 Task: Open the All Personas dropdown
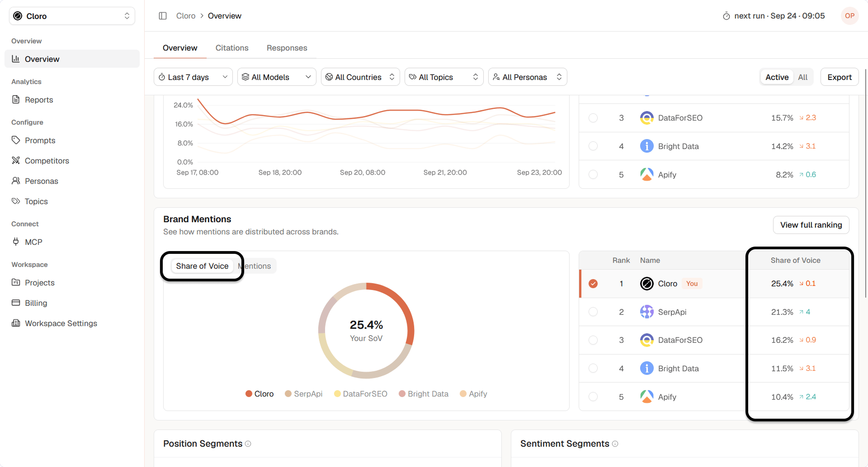coord(528,77)
